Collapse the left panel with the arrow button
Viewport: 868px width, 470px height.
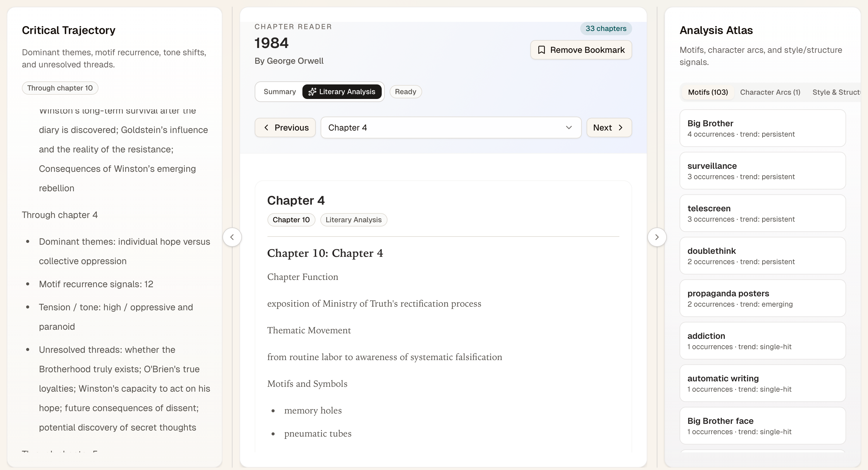coord(232,237)
